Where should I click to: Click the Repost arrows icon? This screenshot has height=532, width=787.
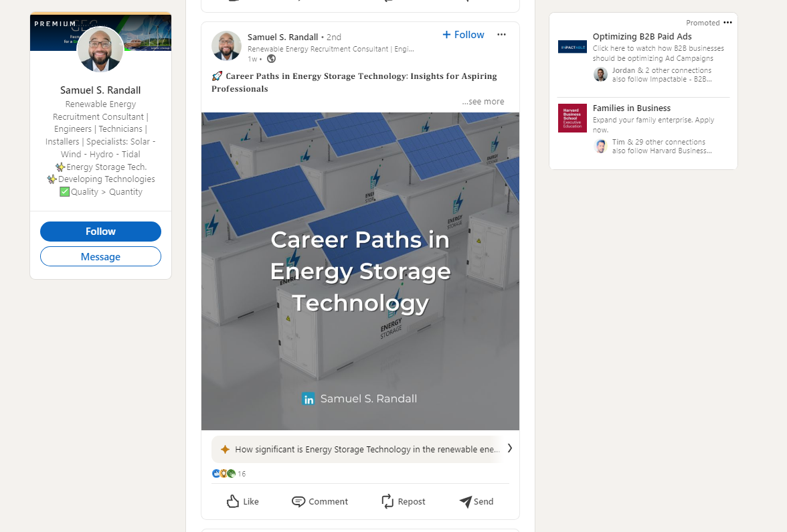click(387, 501)
